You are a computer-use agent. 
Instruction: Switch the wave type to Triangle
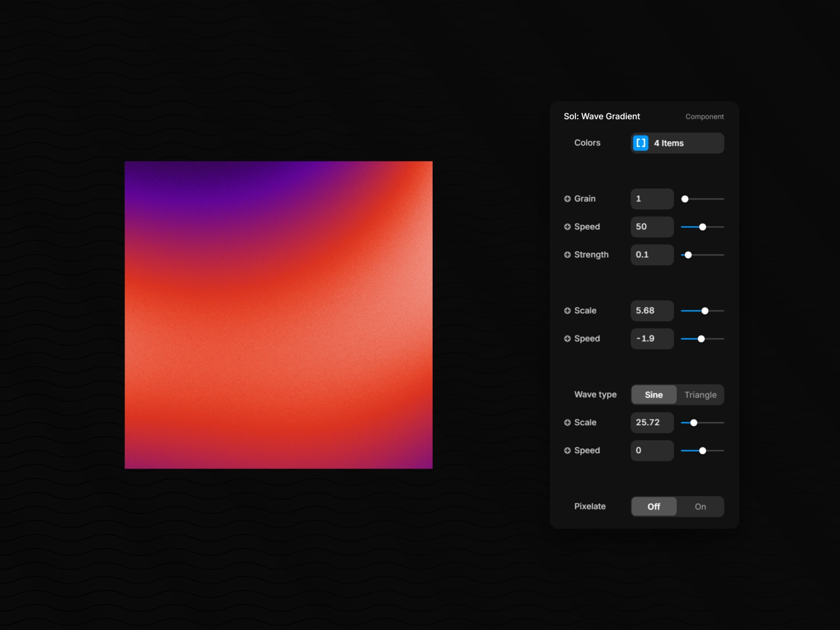point(700,395)
